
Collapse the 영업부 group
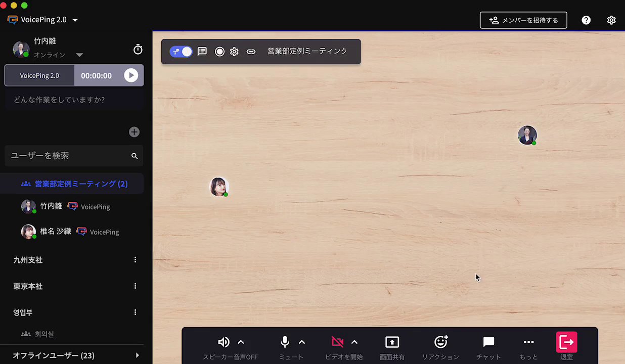(23, 312)
